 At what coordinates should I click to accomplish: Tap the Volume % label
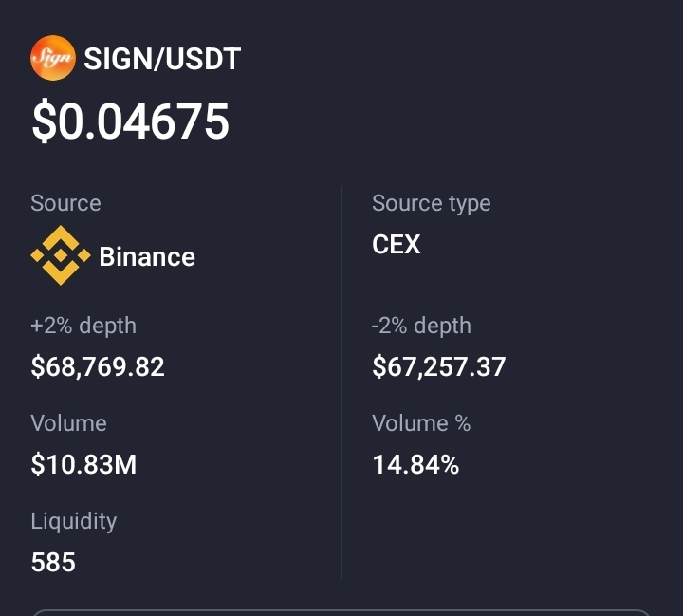point(421,423)
